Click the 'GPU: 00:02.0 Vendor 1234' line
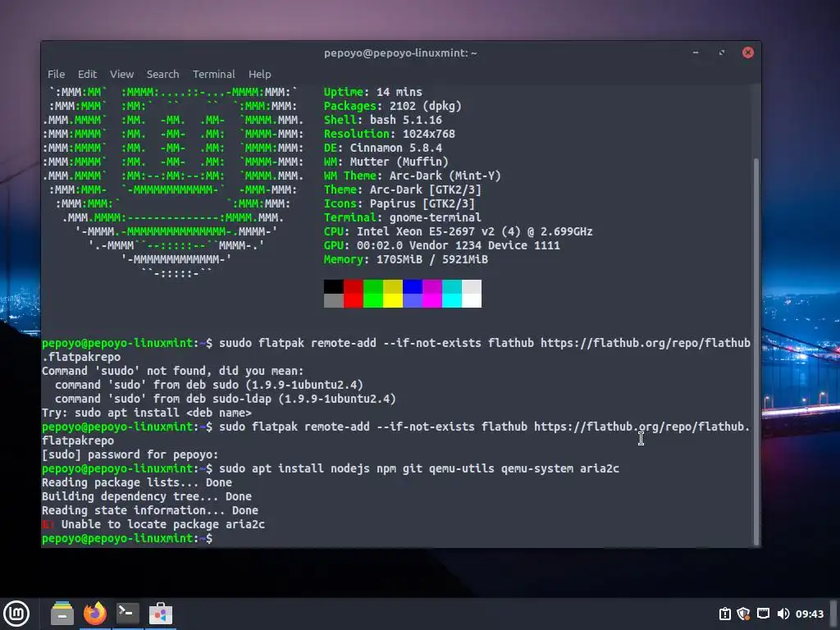The height and width of the screenshot is (630, 840). pos(442,245)
